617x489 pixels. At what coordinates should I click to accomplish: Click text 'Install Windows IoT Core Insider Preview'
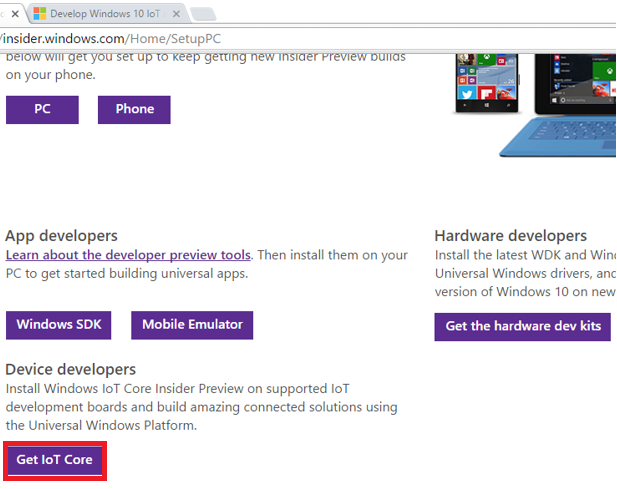(125, 388)
